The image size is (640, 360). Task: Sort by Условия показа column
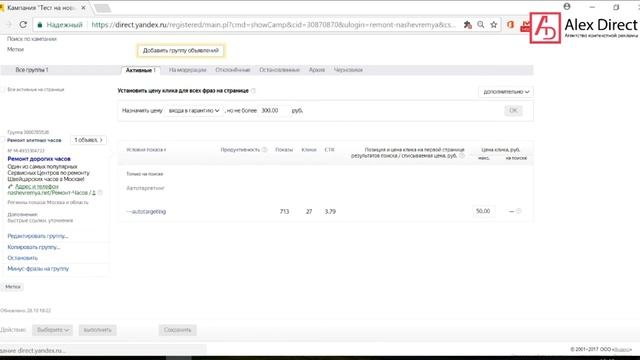(146, 150)
